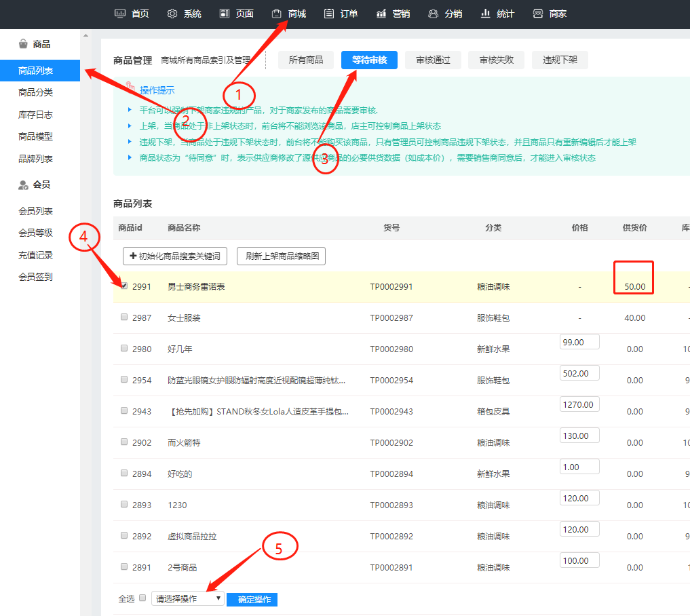Open the 请选择操作 dropdown
Image resolution: width=690 pixels, height=616 pixels.
(188, 598)
